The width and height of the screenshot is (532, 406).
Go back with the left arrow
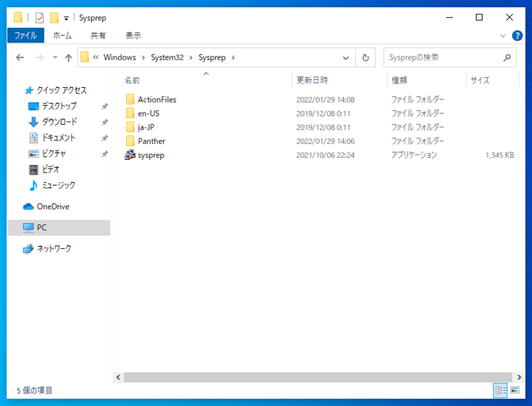(x=20, y=58)
